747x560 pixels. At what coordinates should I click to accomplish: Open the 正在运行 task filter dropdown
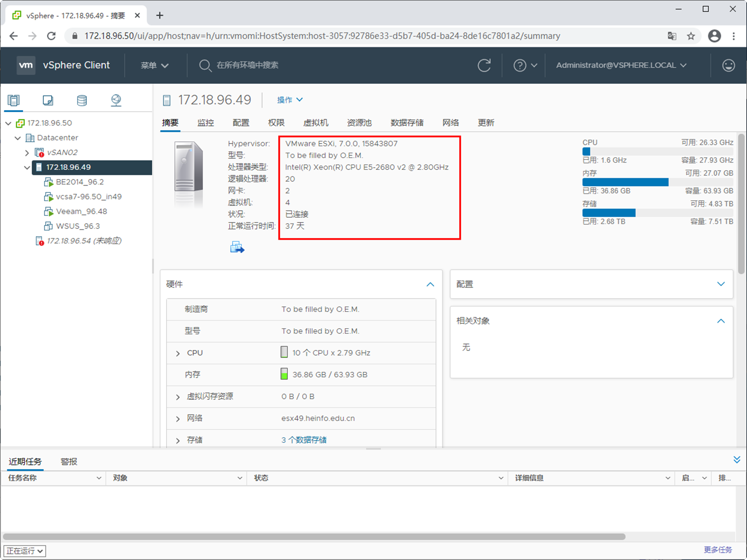click(25, 551)
